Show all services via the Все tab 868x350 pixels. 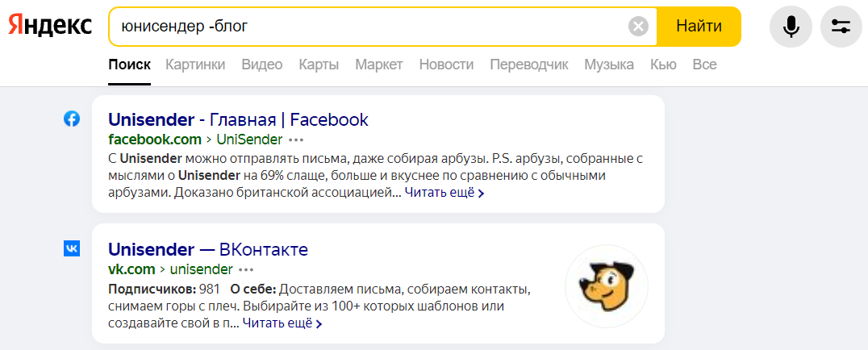[x=705, y=65]
